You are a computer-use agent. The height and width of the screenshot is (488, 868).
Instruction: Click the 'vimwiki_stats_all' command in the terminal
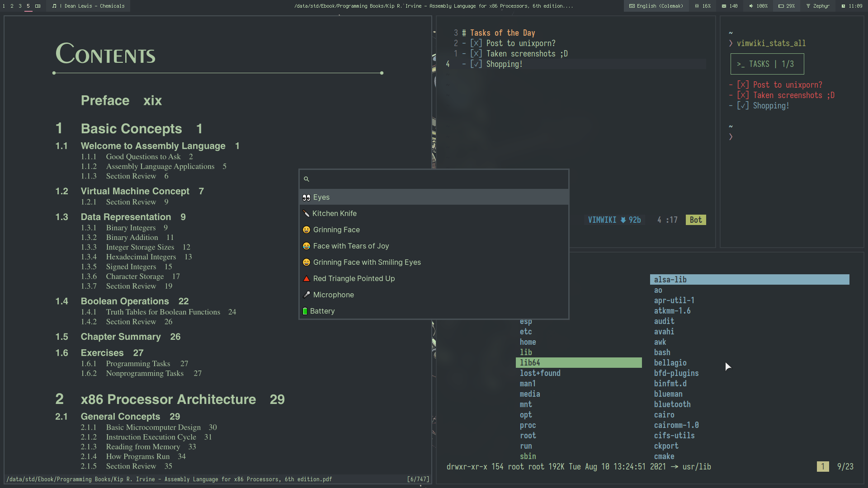(771, 43)
